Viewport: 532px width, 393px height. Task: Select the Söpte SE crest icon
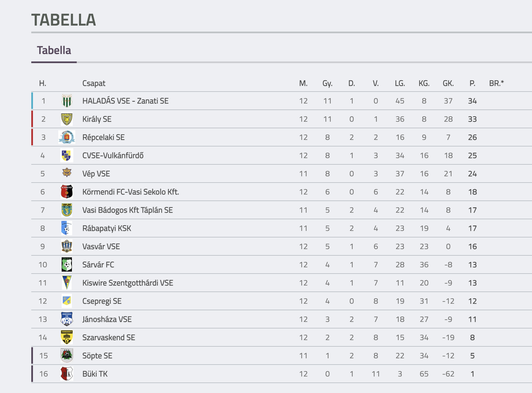tap(67, 355)
